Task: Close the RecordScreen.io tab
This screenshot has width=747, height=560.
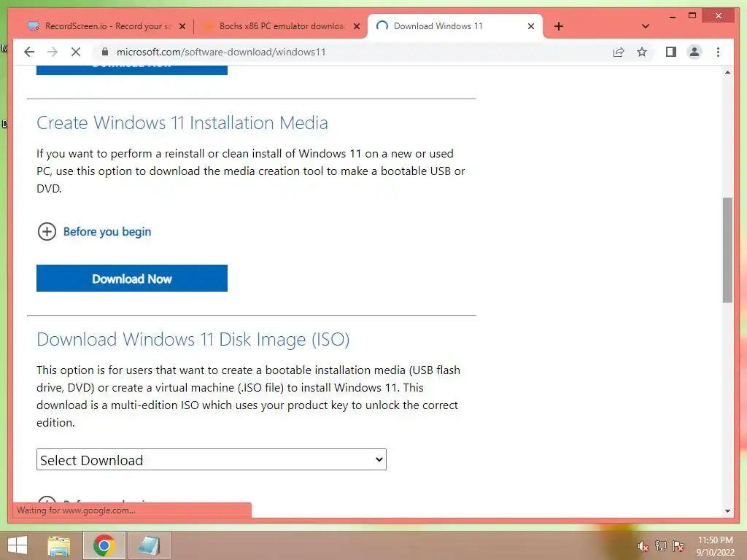Action: (x=182, y=26)
